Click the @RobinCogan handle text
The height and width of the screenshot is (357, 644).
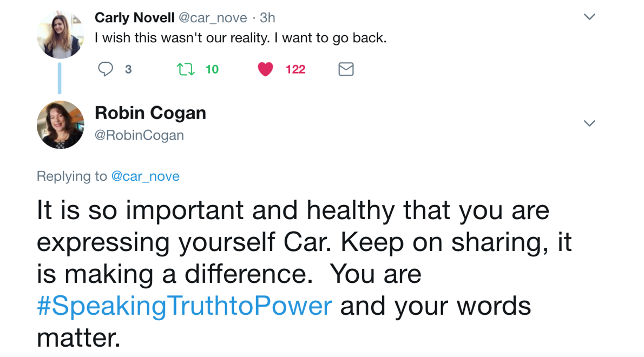140,135
